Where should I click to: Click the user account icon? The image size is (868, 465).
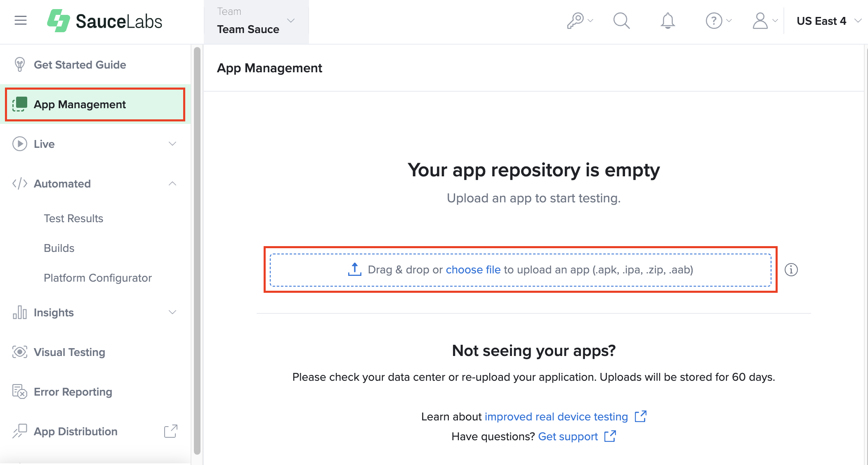coord(760,21)
